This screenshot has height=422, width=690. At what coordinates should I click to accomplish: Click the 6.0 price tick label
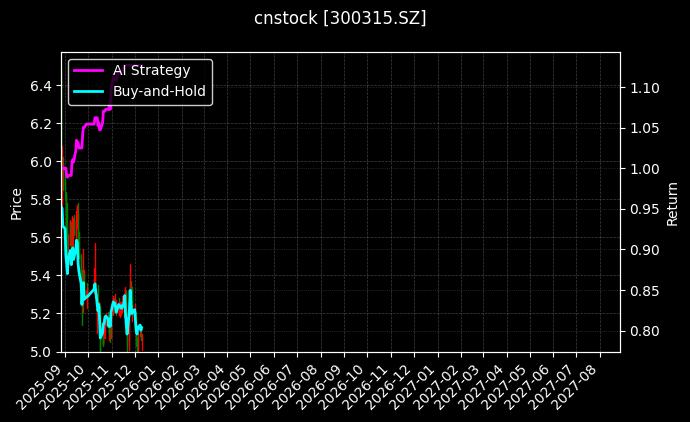[x=40, y=162]
